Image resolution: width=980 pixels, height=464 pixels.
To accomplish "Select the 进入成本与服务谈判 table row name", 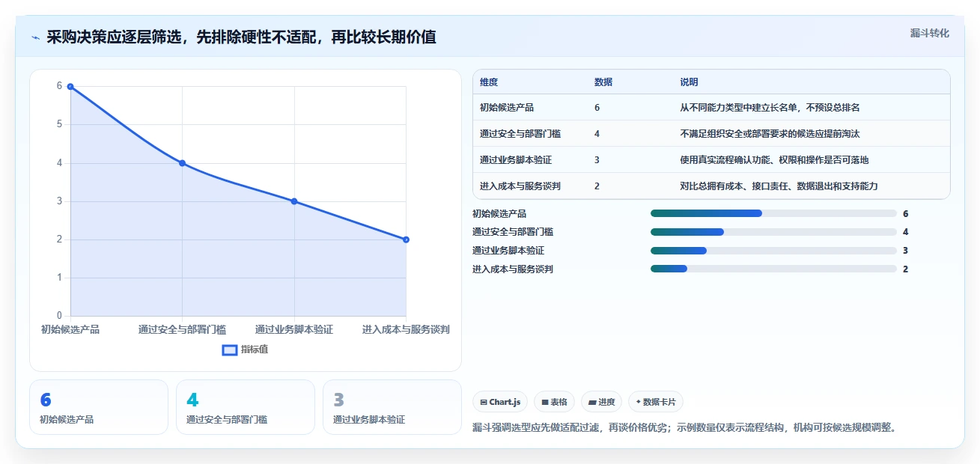I will (x=520, y=186).
